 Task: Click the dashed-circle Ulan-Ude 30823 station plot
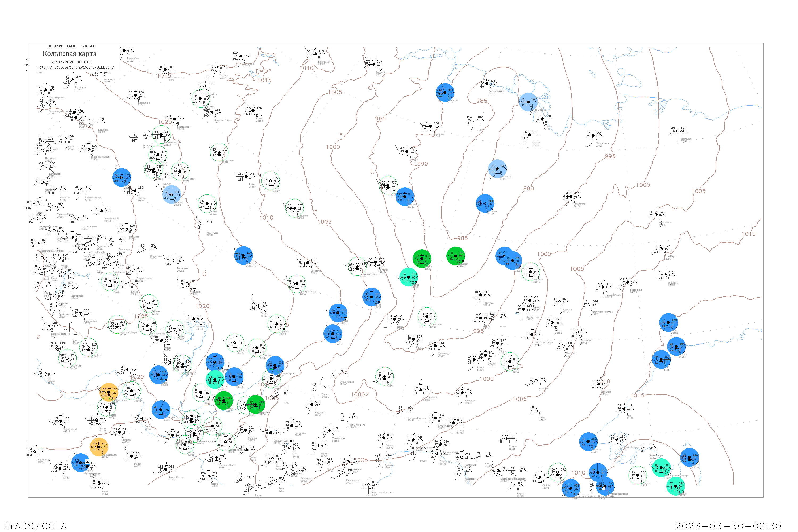(213, 426)
